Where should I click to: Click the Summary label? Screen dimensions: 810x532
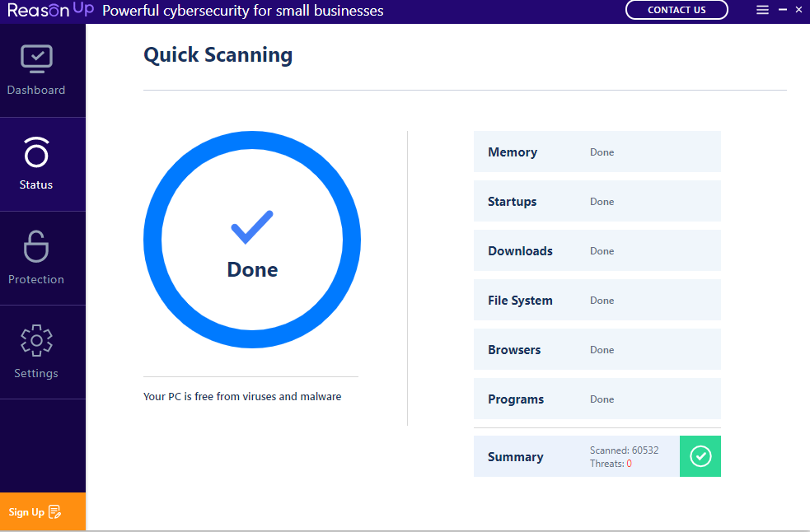pos(516,457)
